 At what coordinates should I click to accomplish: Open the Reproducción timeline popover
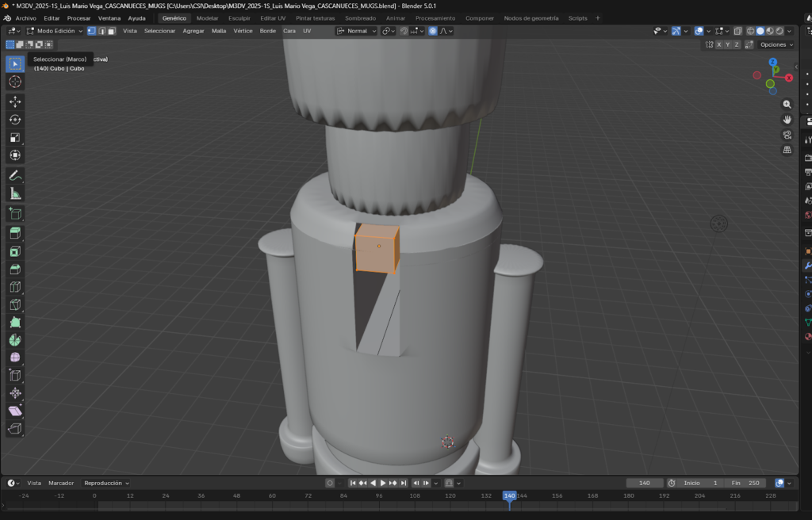click(106, 483)
